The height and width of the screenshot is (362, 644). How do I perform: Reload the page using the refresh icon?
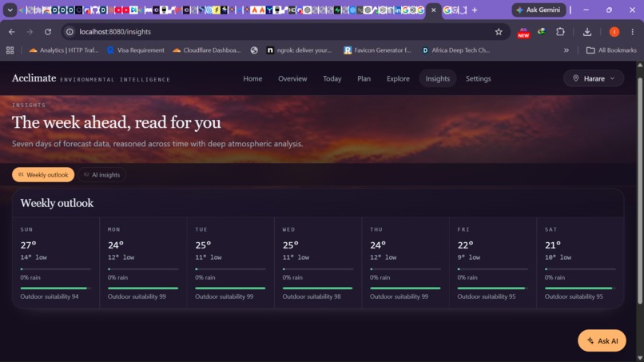[48, 32]
